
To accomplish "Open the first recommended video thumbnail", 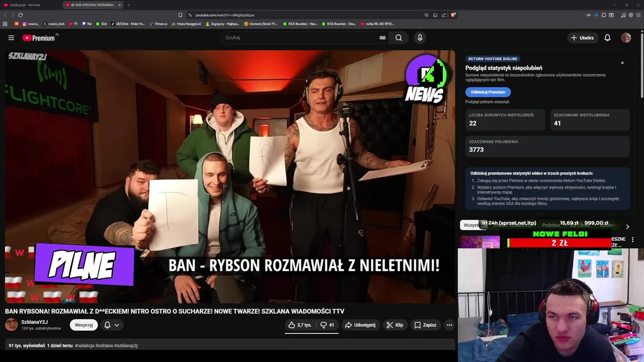I will click(x=479, y=242).
